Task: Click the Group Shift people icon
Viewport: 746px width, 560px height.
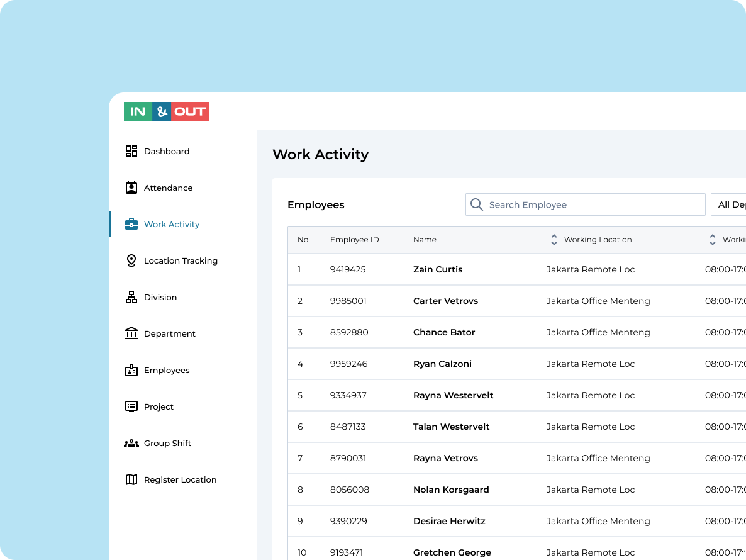Action: (x=131, y=443)
